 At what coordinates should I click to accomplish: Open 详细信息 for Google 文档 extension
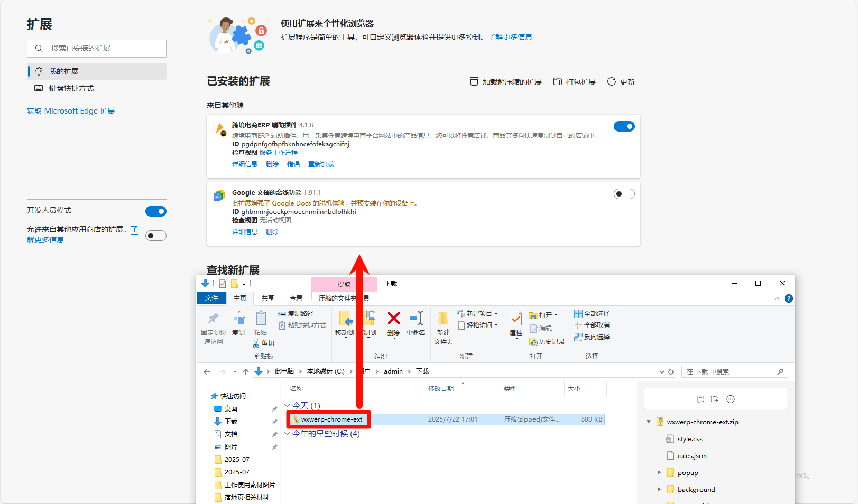[x=245, y=232]
